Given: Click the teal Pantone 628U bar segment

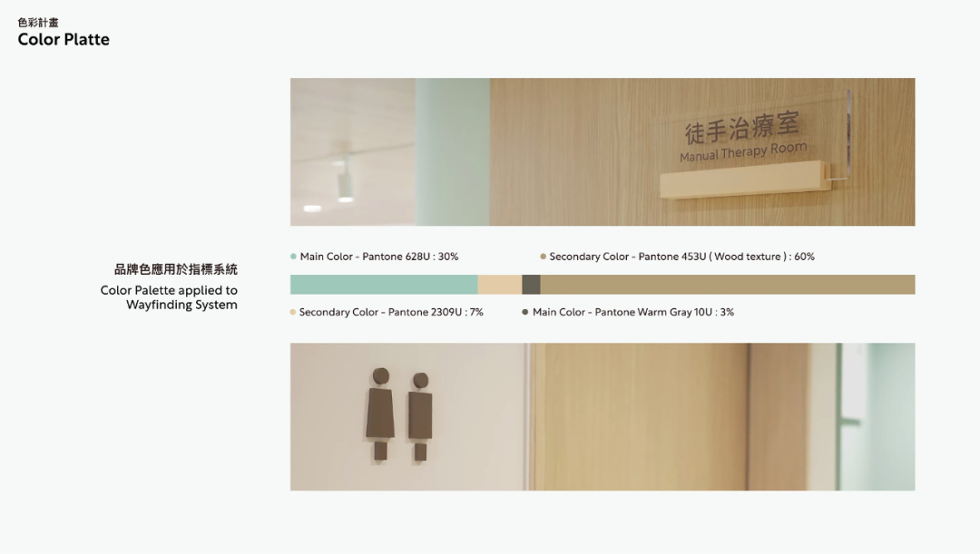Looking at the screenshot, I should [384, 284].
